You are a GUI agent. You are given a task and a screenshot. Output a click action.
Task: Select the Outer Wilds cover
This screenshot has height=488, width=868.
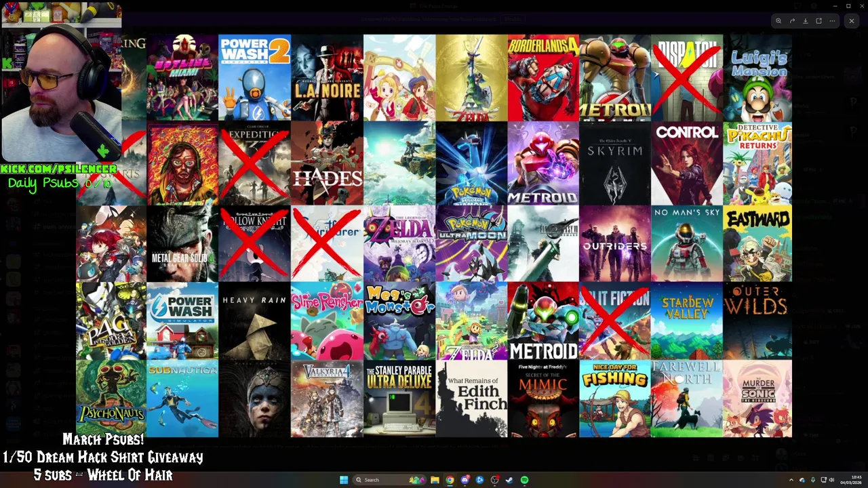coord(758,321)
